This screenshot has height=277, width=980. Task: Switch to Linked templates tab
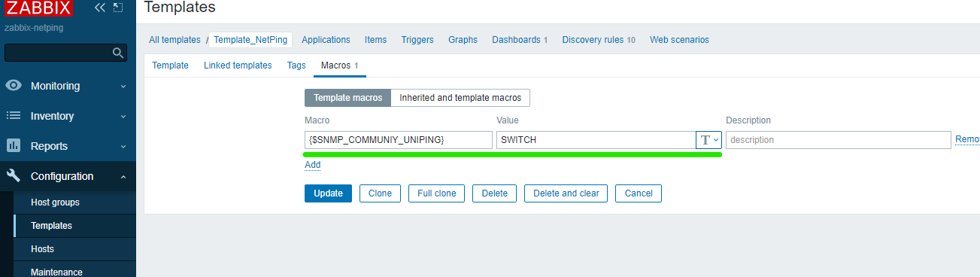coord(238,65)
